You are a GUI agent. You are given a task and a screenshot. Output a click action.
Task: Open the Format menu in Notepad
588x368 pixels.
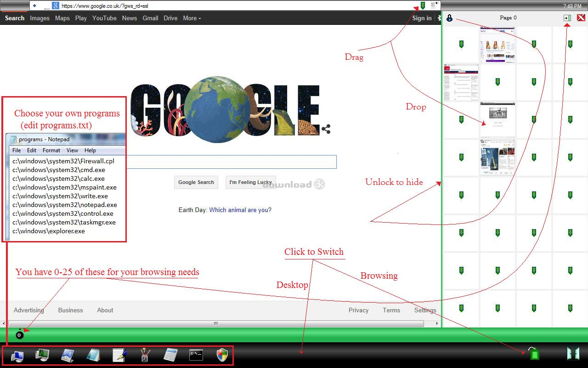(51, 150)
